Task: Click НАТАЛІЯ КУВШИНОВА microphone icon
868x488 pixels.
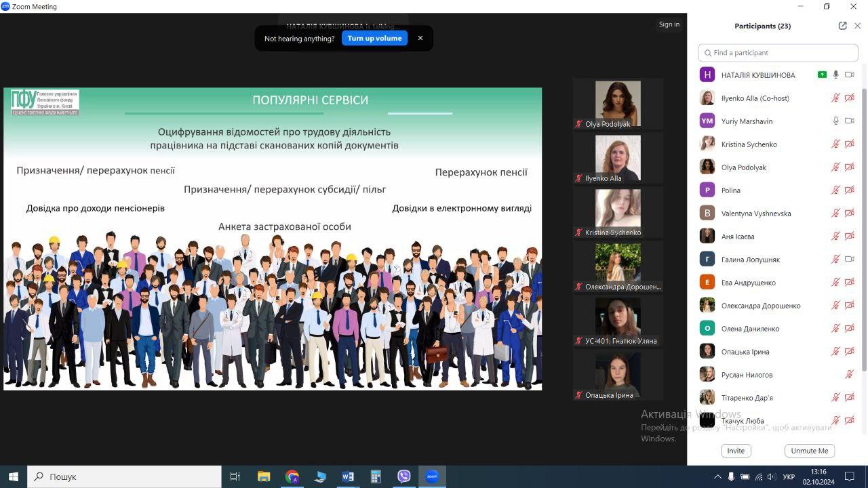Action: 836,75
